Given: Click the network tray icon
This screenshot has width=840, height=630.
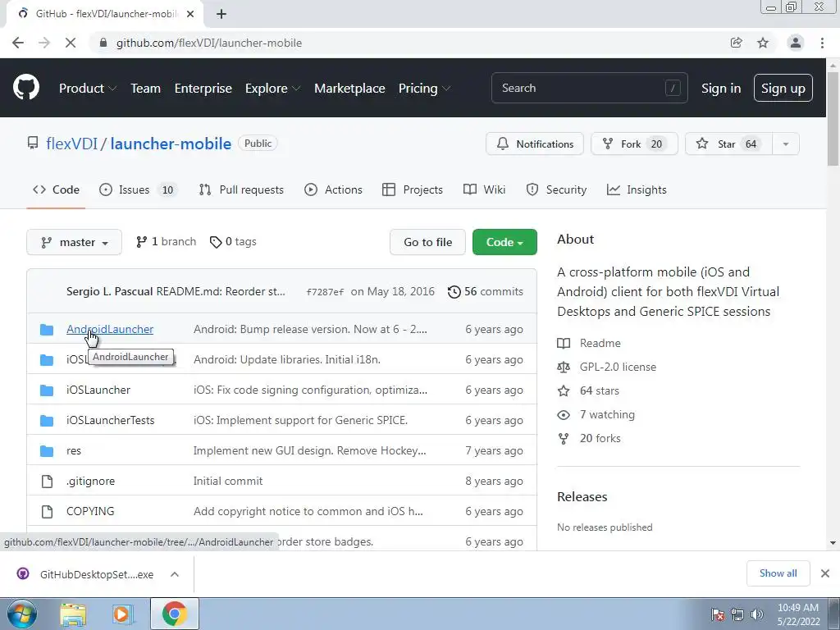Looking at the screenshot, I should pos(737,614).
